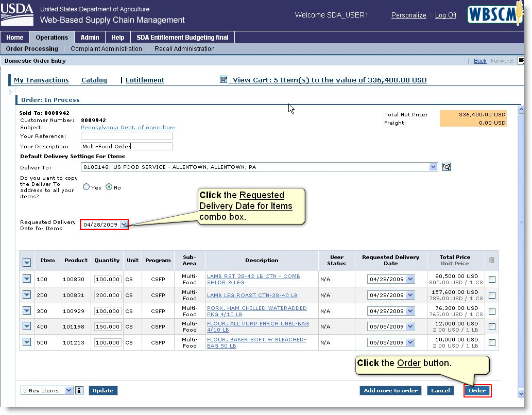Open the row menu arrow for item 100
The image size is (532, 415).
click(x=27, y=279)
